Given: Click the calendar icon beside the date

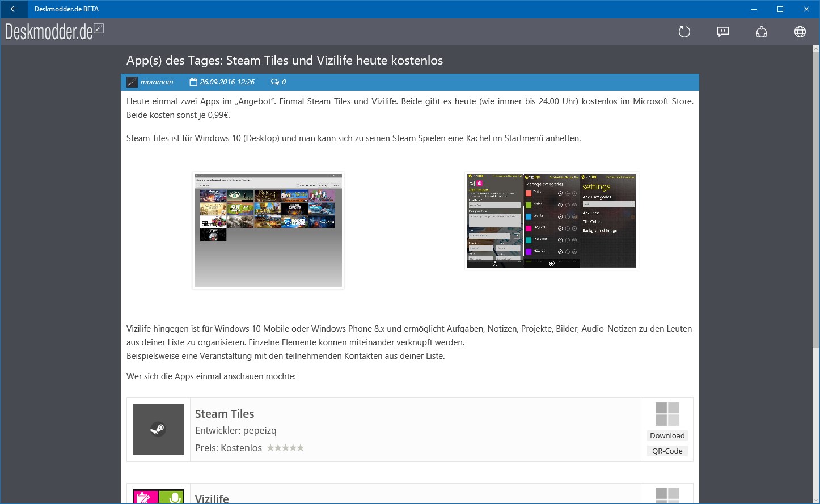Looking at the screenshot, I should pyautogui.click(x=193, y=82).
